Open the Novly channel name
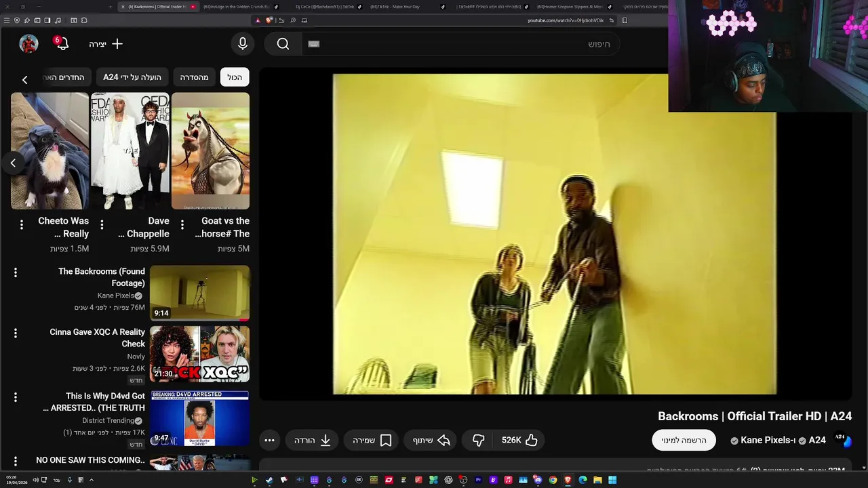 point(136,357)
